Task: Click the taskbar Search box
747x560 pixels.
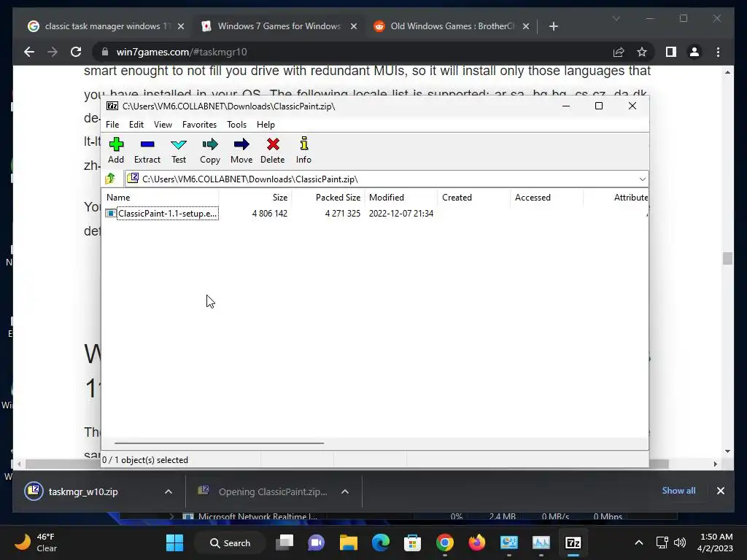Action: coord(230,542)
